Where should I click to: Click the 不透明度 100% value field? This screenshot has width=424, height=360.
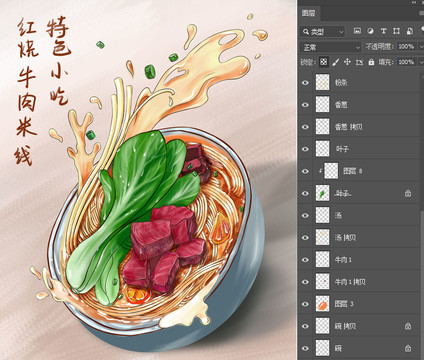(x=406, y=47)
